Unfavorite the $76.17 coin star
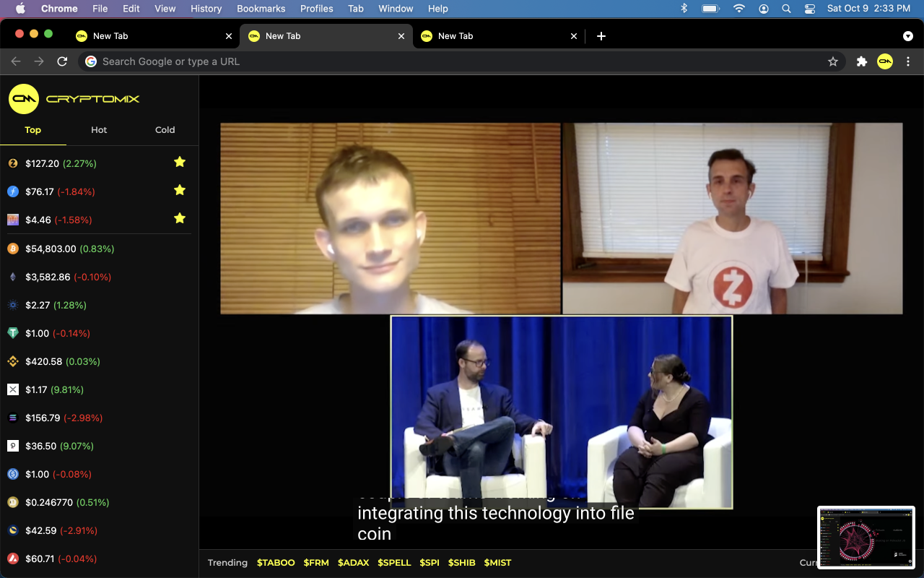924x578 pixels. [x=180, y=190]
